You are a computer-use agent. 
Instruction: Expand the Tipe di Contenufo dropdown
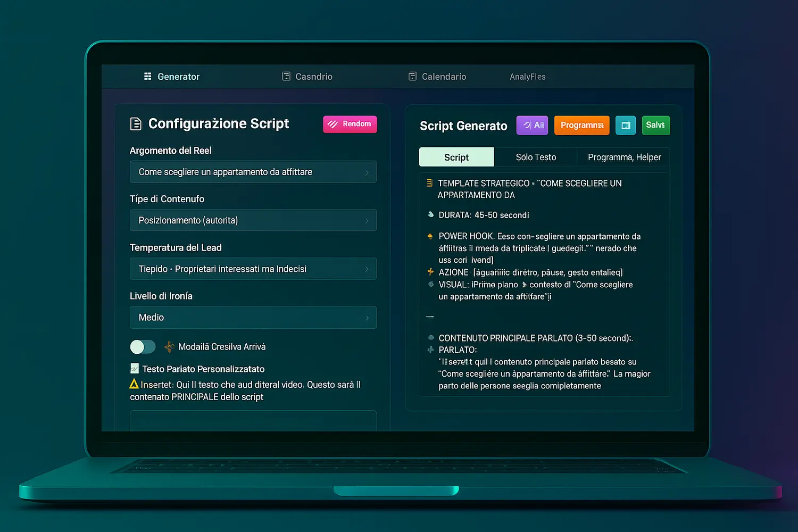253,220
